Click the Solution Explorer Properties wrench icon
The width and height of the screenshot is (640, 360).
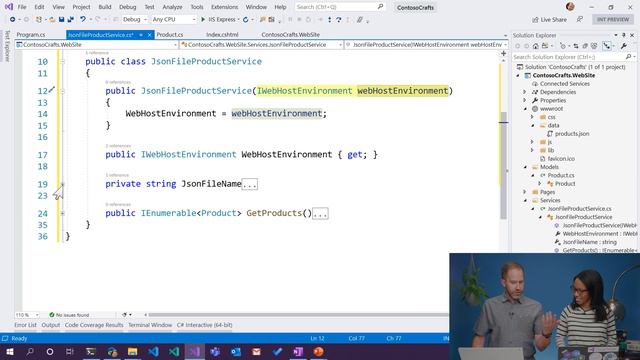624,46
